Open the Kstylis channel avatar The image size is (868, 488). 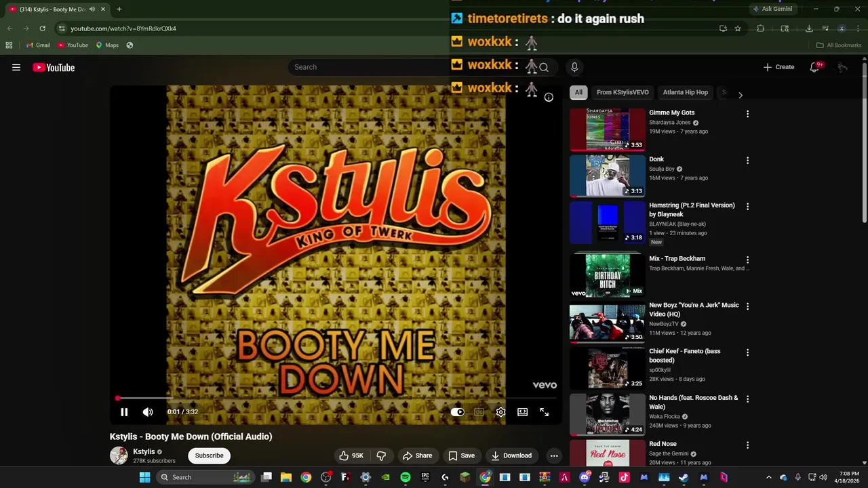(x=119, y=455)
